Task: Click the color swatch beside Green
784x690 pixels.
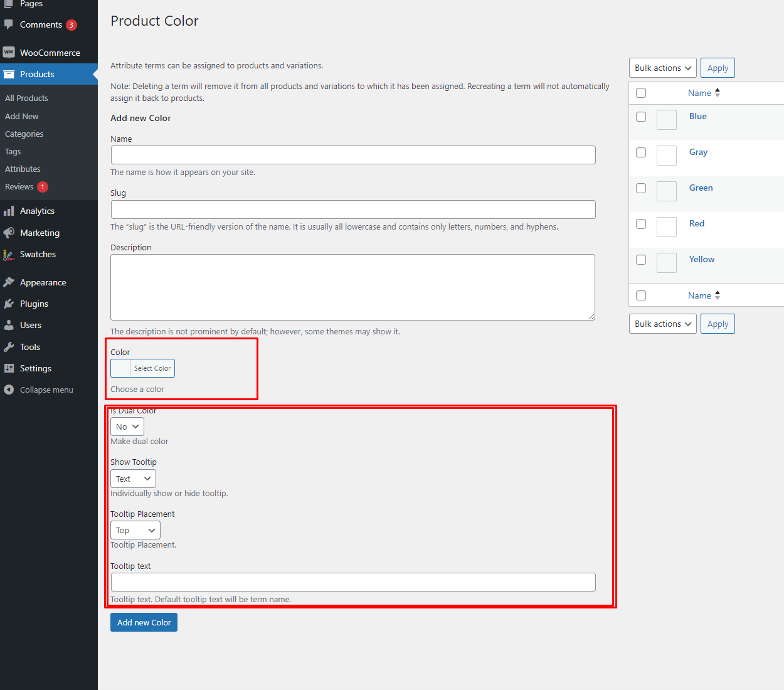Action: coord(667,191)
